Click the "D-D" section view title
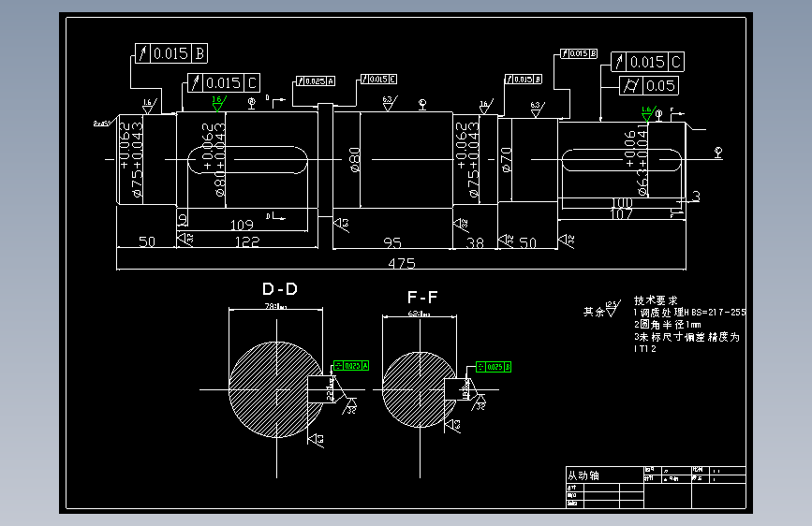Screen dimensions: 812x526 pyautogui.click(x=280, y=289)
